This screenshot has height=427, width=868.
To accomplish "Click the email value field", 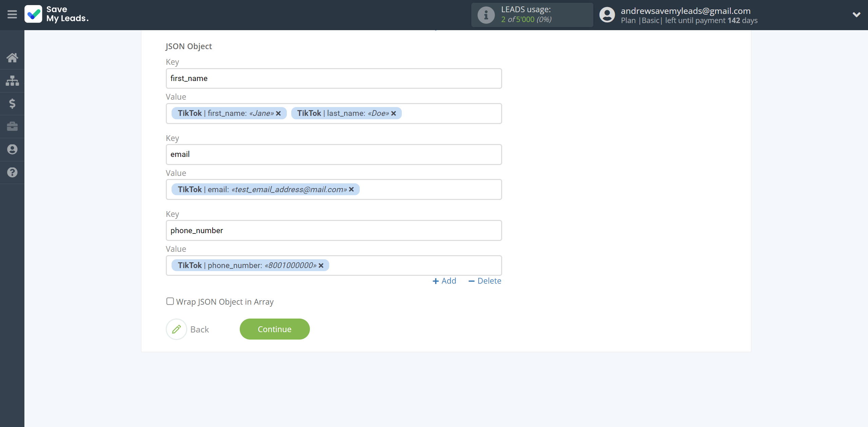I will [x=334, y=189].
